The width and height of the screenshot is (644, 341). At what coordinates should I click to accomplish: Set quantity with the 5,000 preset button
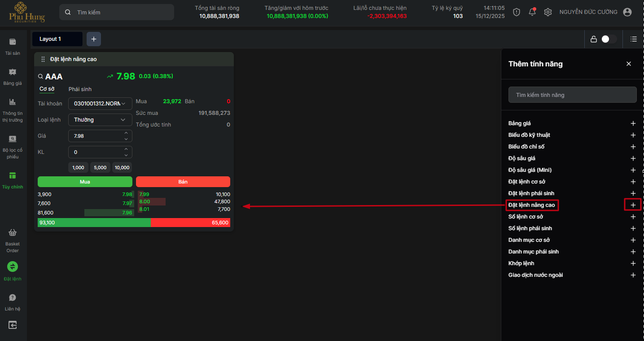[100, 167]
